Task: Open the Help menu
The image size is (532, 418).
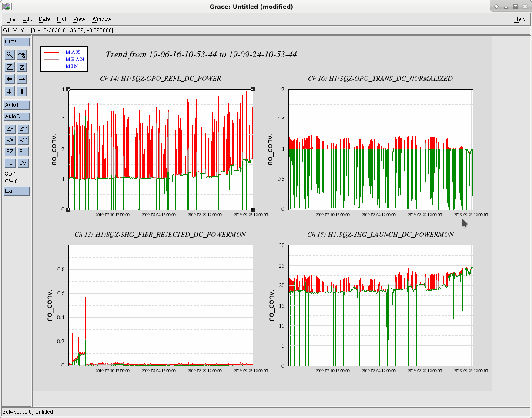Action: tap(519, 19)
